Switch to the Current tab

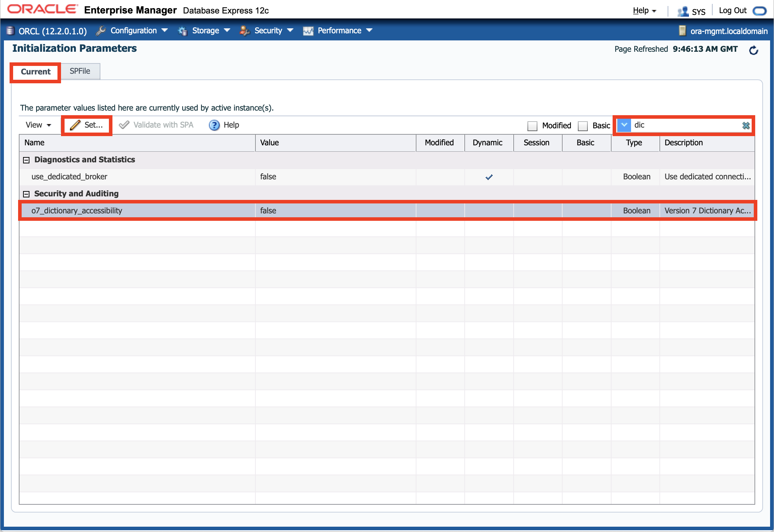(35, 72)
